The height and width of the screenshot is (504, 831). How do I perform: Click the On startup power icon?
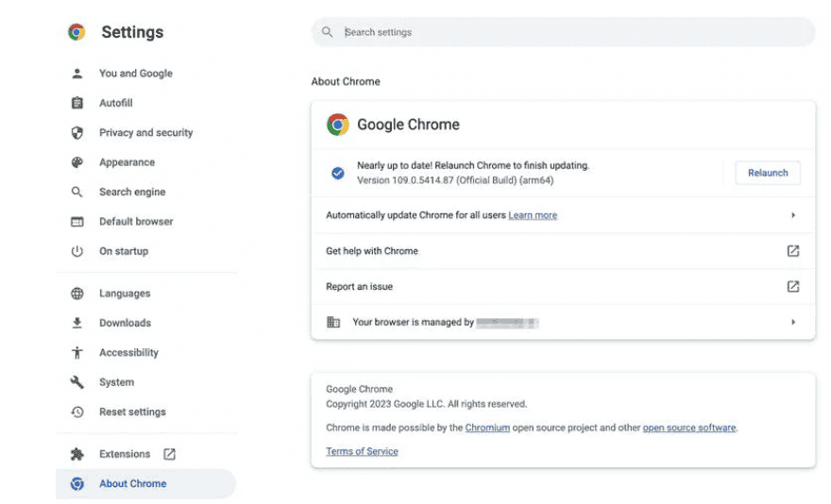(77, 251)
